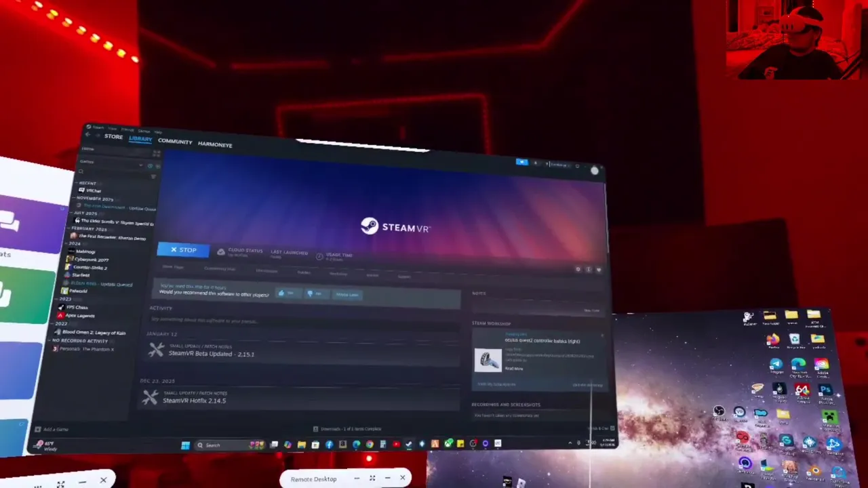Image resolution: width=868 pixels, height=488 pixels.
Task: Select VRChat in the library list
Action: point(90,190)
